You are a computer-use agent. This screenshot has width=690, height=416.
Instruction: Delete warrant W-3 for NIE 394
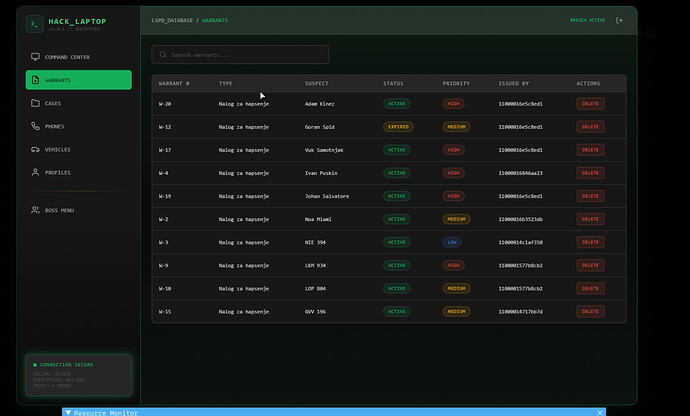pyautogui.click(x=590, y=242)
